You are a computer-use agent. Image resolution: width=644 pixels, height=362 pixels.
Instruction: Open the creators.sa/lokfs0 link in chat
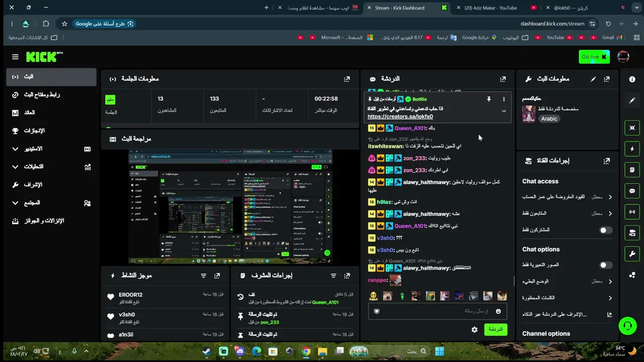[400, 117]
